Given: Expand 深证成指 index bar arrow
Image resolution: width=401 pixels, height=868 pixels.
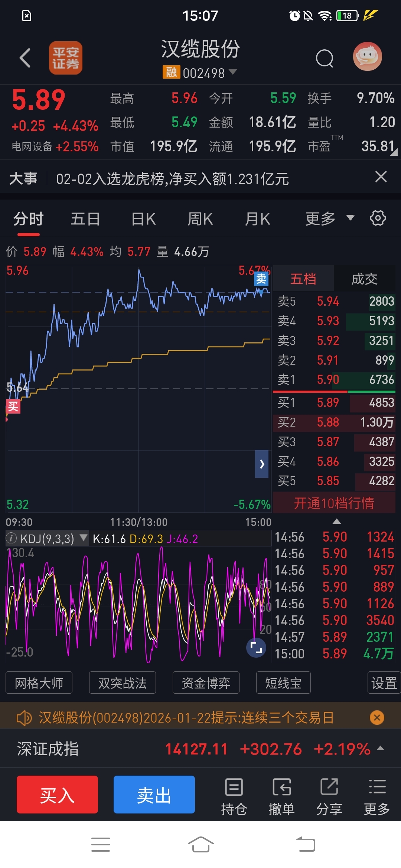Looking at the screenshot, I should coord(380,748).
